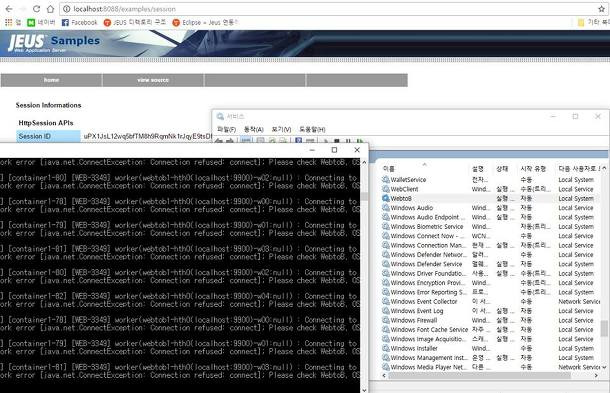Open the Eclipse + Jeus bookmark
This screenshot has height=393, width=610.
pyautogui.click(x=205, y=23)
